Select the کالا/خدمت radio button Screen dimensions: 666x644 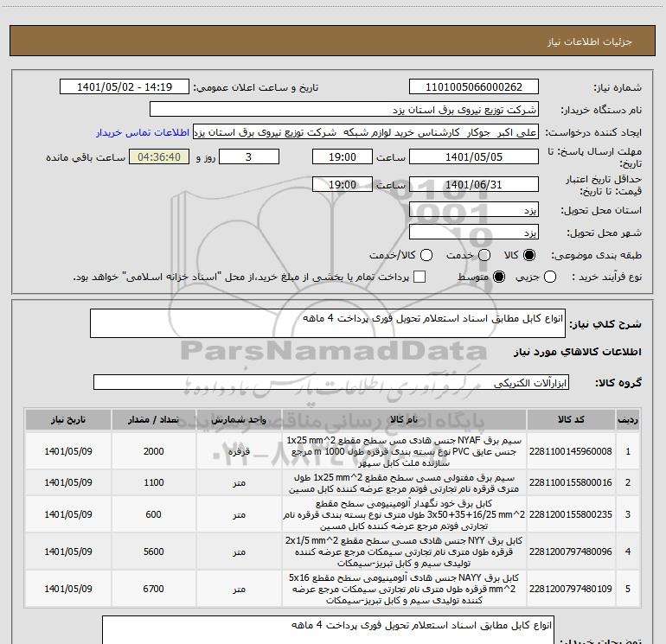coord(426,255)
